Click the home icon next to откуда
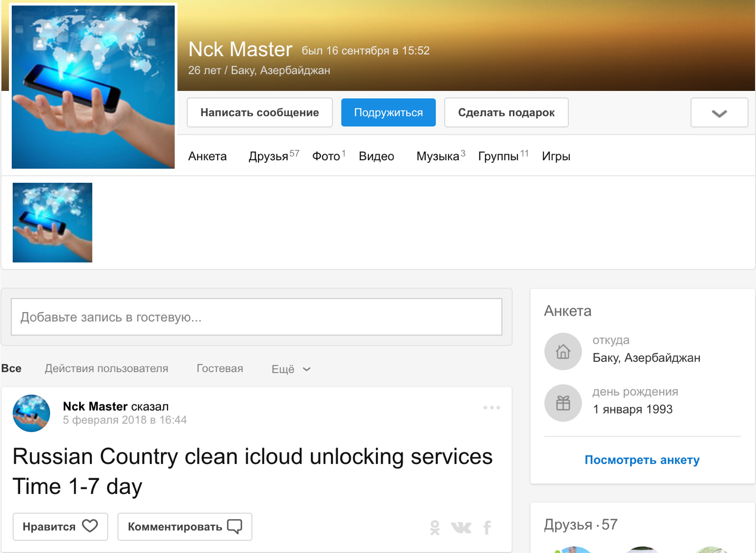This screenshot has height=553, width=756. [x=563, y=351]
